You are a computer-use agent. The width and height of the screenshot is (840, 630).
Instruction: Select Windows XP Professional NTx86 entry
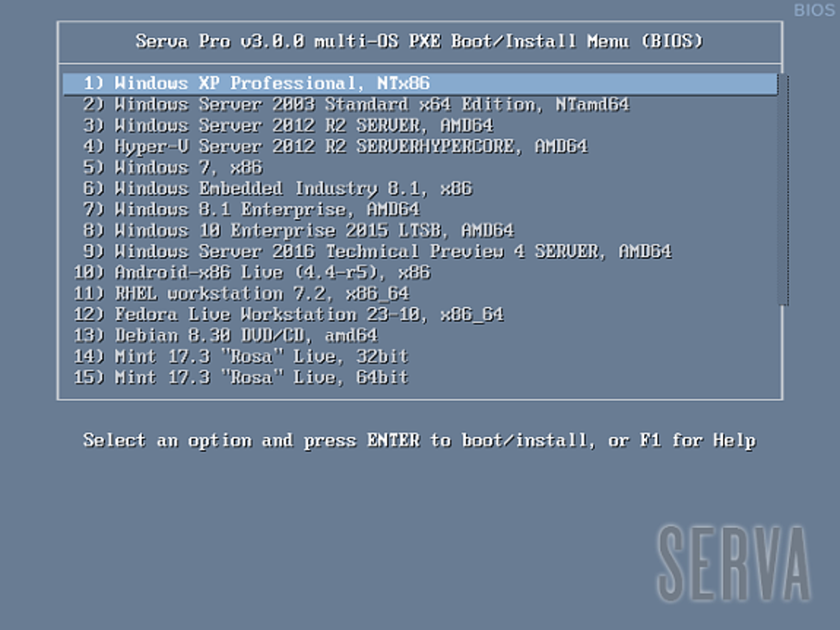point(420,83)
